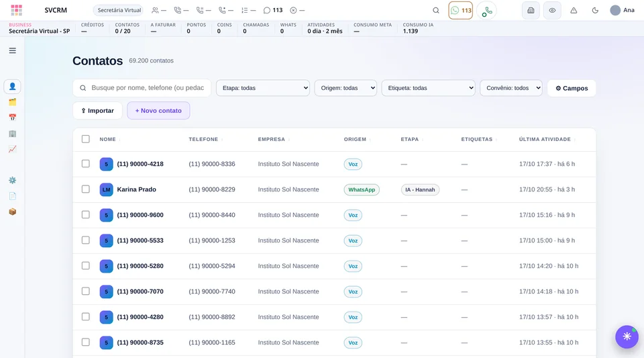Open the document page icon in sidebar

pos(12,196)
